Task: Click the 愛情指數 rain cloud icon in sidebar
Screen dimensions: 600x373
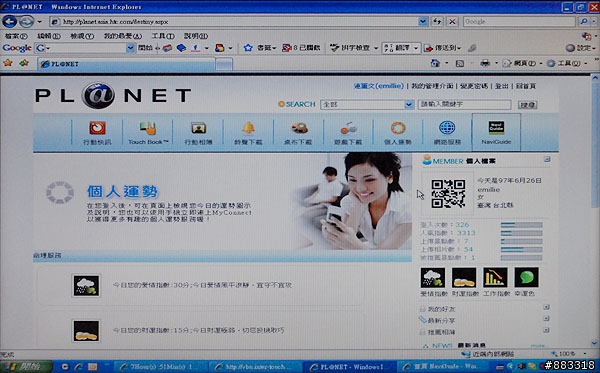Action: 433,277
